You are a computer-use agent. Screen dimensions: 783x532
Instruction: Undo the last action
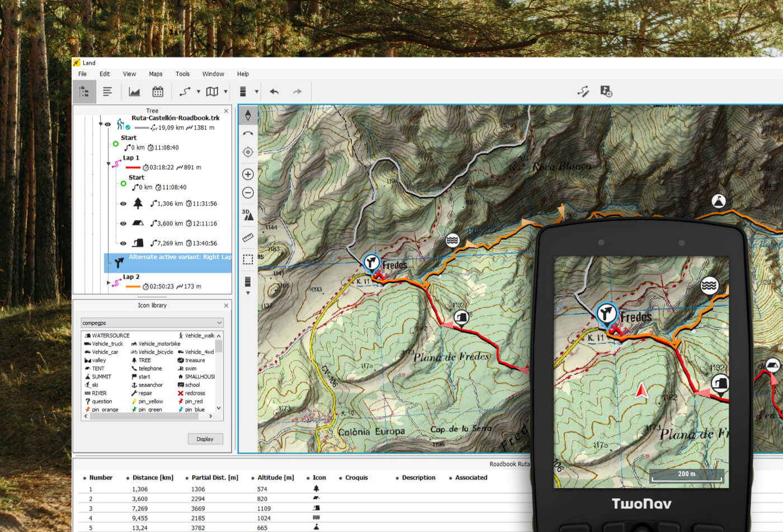[x=274, y=92]
